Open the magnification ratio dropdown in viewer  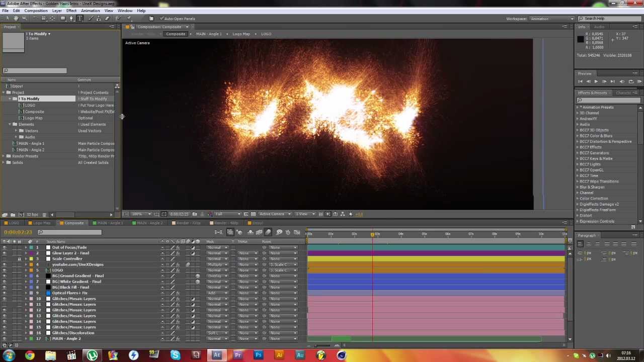[x=141, y=214]
